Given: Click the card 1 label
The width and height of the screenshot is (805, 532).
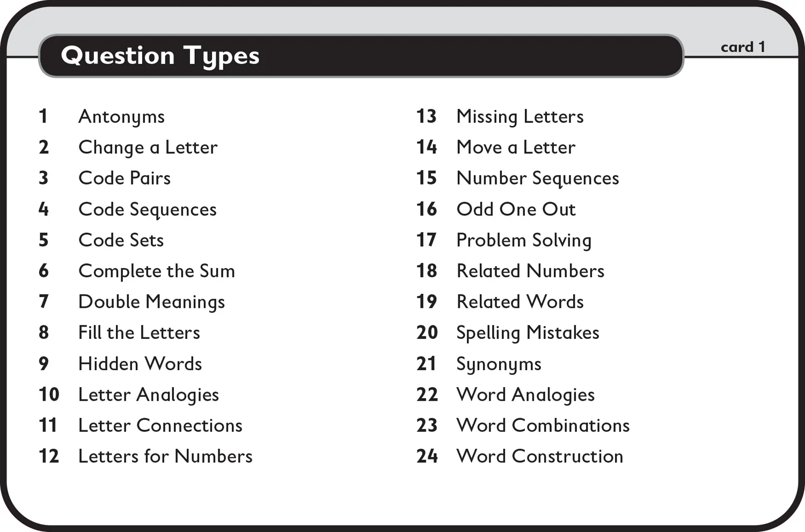Looking at the screenshot, I should (x=743, y=47).
